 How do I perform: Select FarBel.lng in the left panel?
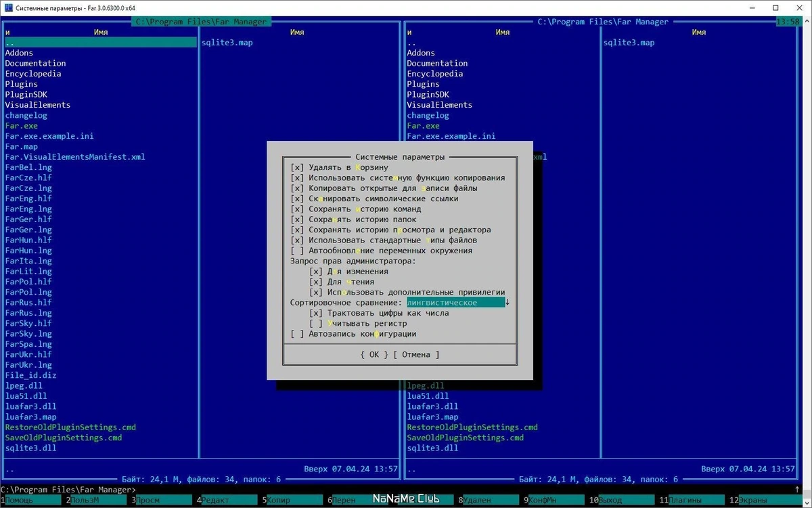pos(28,167)
